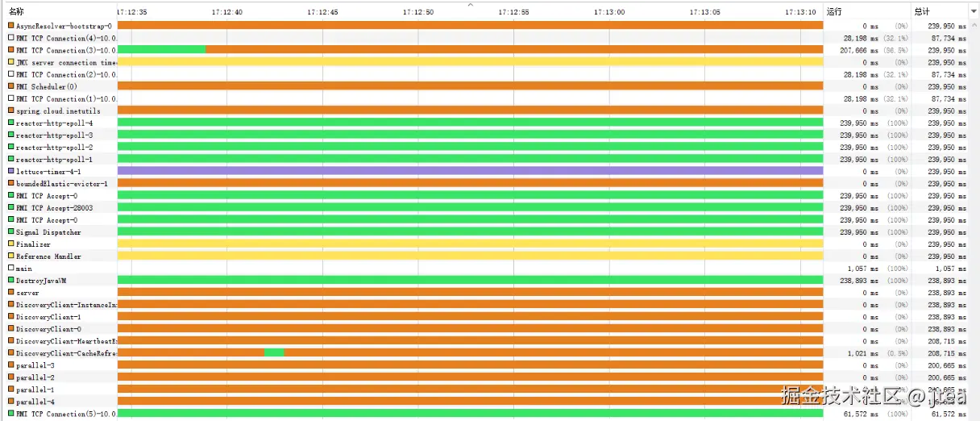The width and height of the screenshot is (980, 421).
Task: Click the orange state icon beside RMI Scheduler(0)
Action: coord(11,86)
